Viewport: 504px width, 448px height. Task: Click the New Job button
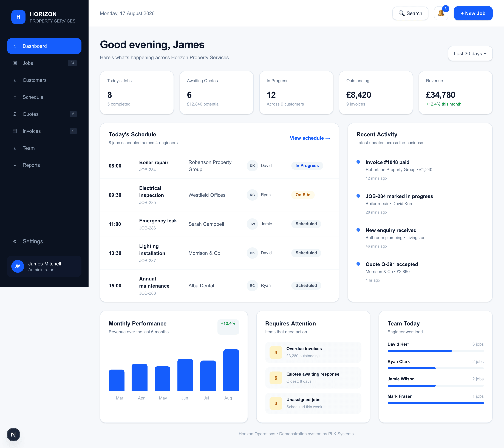pos(473,13)
